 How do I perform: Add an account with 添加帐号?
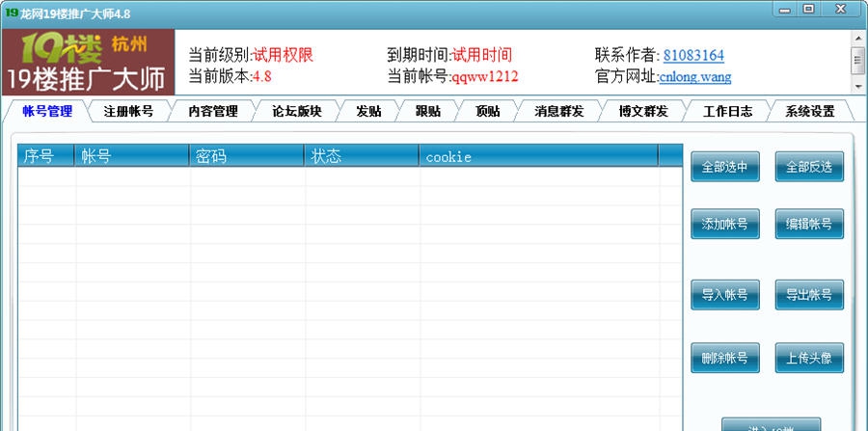(x=725, y=224)
